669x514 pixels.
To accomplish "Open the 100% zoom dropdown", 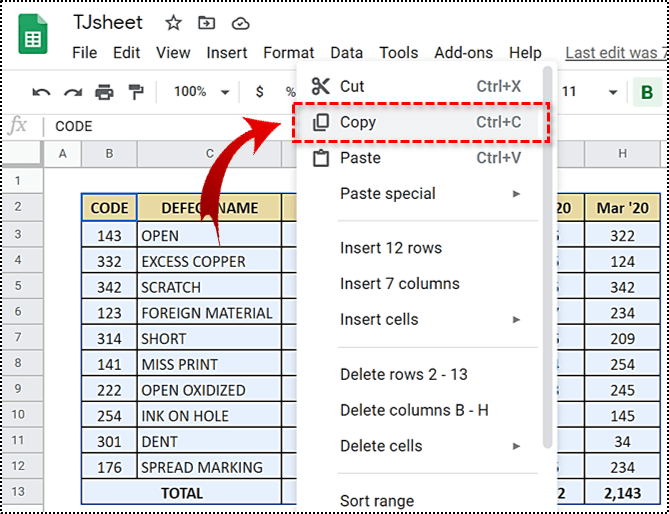I will click(202, 92).
